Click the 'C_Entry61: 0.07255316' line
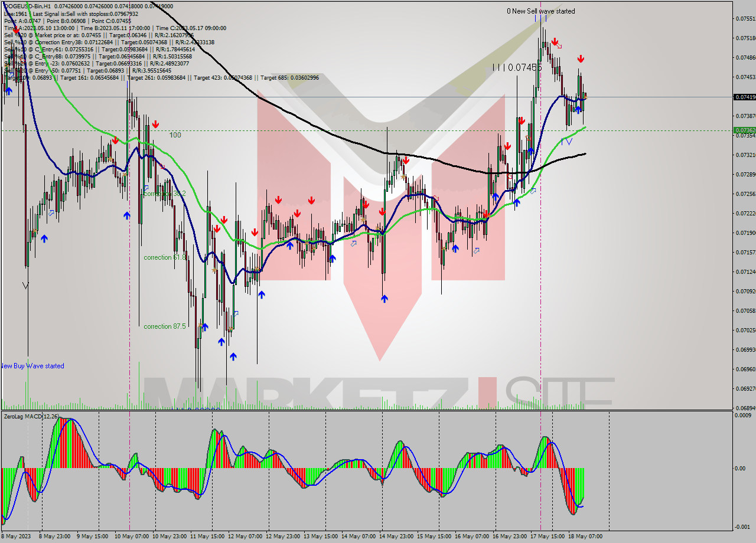This screenshot has height=543, width=756. [x=99, y=49]
